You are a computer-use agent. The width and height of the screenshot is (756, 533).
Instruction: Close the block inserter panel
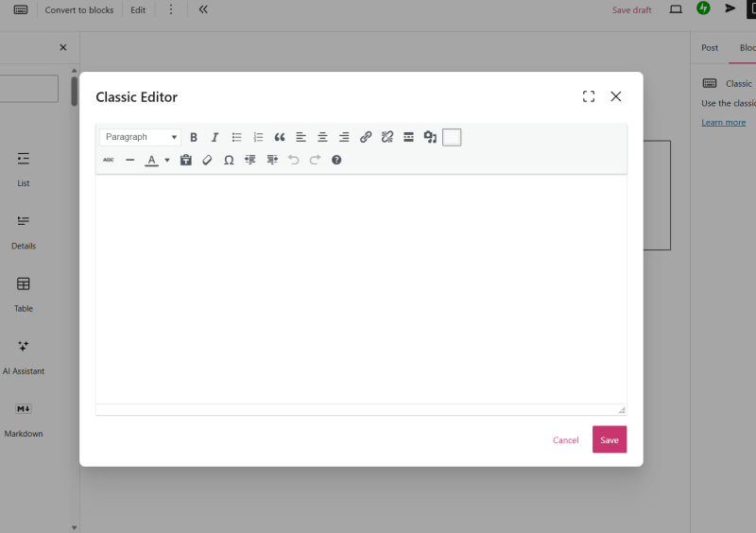[63, 47]
